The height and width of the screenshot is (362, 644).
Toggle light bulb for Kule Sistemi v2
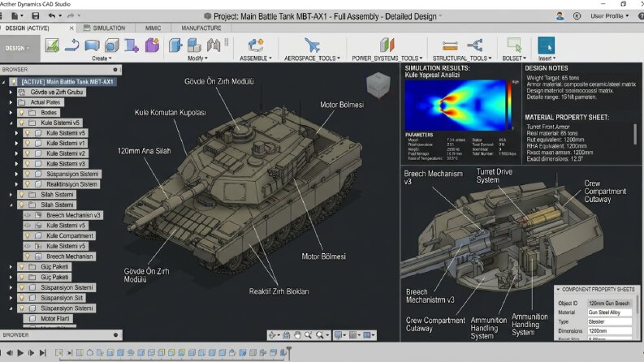[28, 153]
